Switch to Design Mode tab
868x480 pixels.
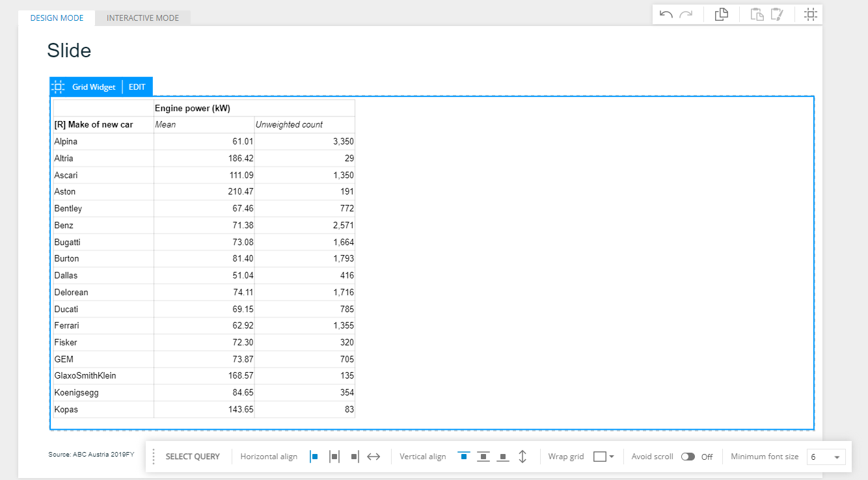coord(57,18)
